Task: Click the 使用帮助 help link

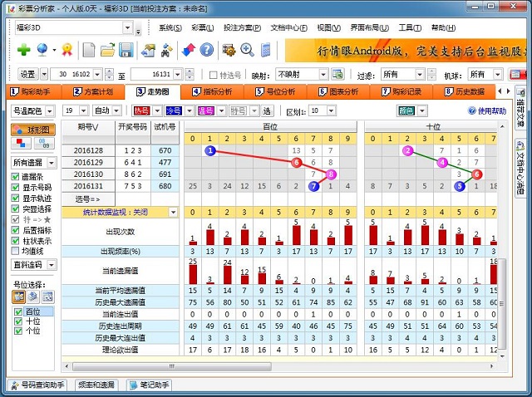Action: coord(487,110)
